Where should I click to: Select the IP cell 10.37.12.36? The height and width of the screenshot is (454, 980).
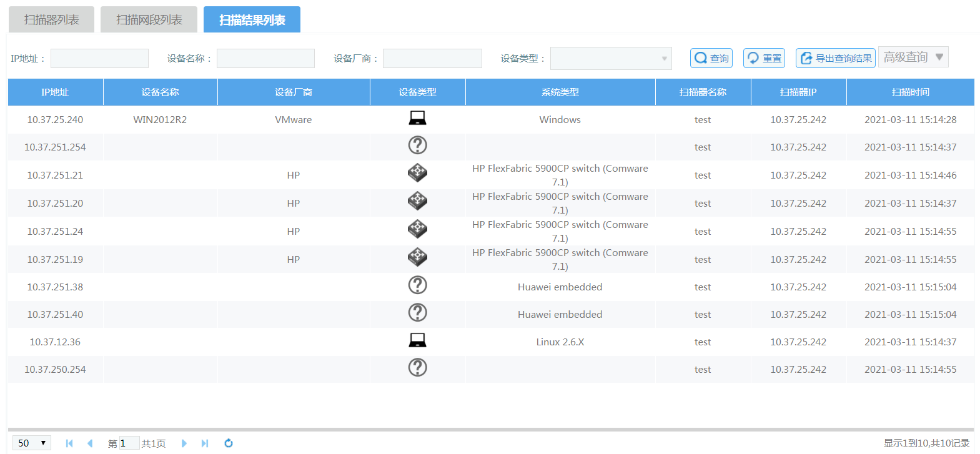(x=55, y=342)
